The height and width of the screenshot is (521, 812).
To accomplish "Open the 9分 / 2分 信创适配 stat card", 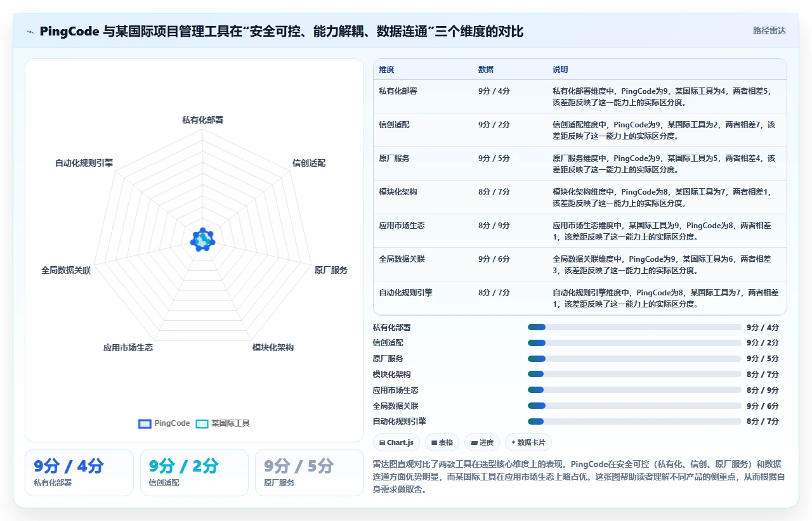I will pos(194,472).
